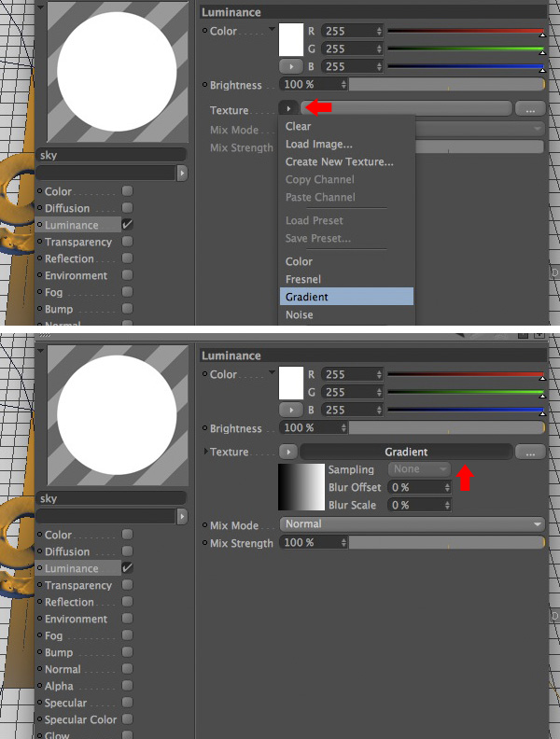This screenshot has height=739, width=560.
Task: Open the Sampling None dropdown
Action: click(x=419, y=469)
